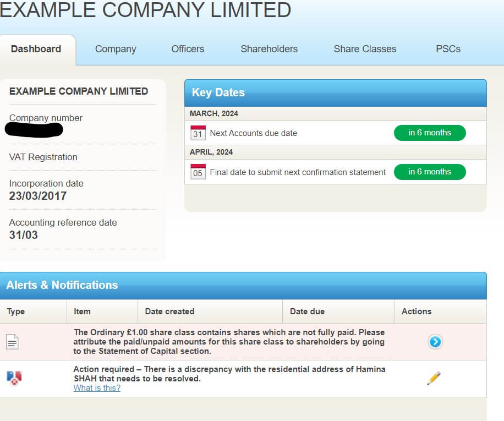Open the PSCs tab
Viewport: 504px width, 421px height.
tap(448, 49)
